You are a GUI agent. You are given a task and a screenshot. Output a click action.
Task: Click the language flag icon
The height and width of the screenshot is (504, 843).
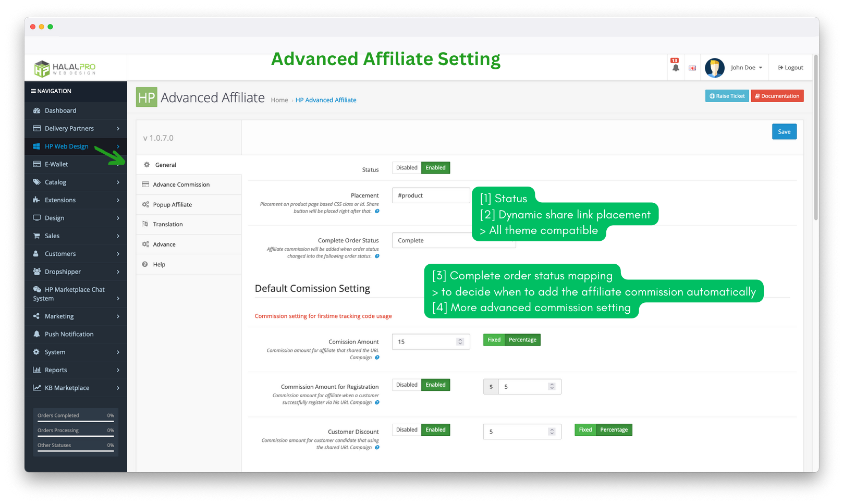point(692,68)
